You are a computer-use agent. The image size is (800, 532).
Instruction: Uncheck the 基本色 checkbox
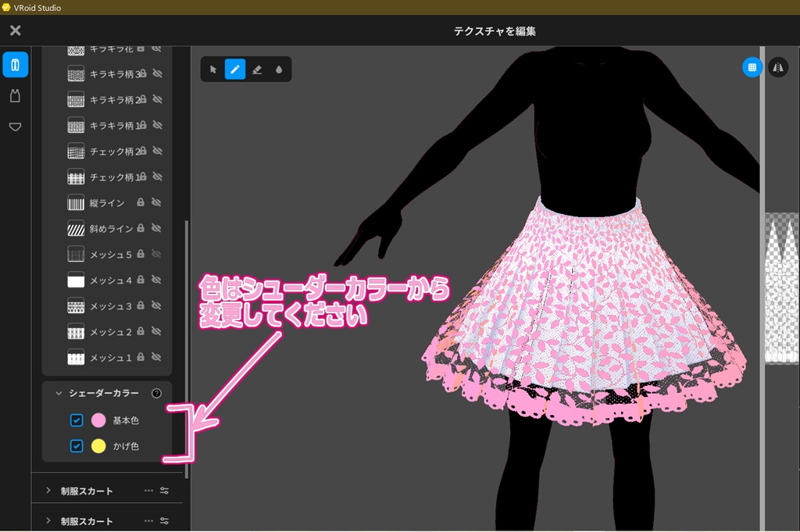coord(76,420)
